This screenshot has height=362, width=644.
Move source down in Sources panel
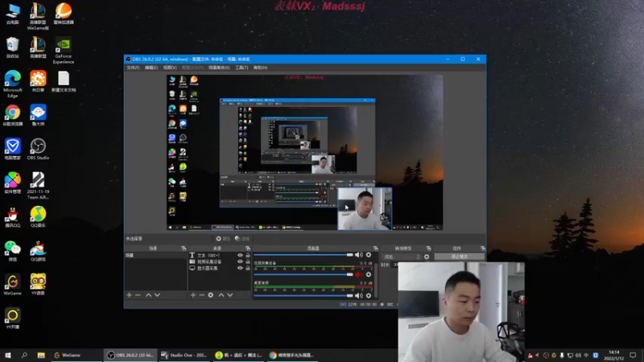pos(230,295)
